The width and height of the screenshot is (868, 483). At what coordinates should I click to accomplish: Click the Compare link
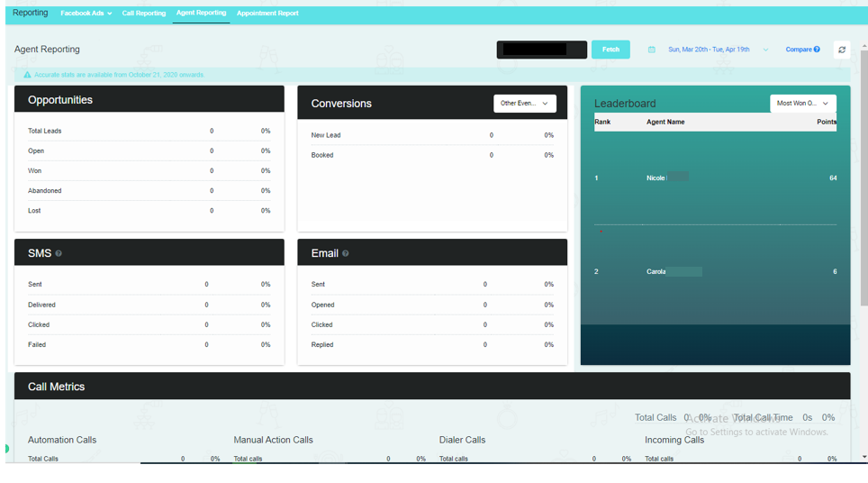(799, 50)
